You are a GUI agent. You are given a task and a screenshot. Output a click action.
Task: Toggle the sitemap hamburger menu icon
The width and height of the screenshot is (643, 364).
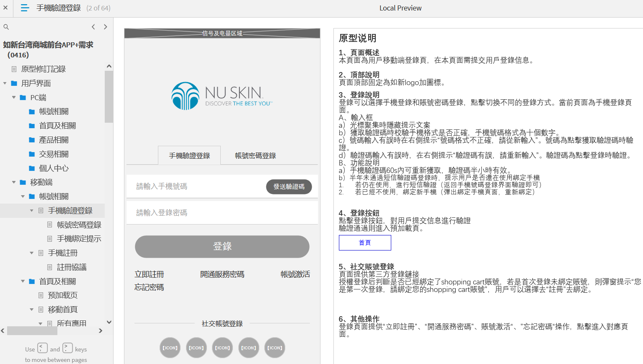[25, 8]
